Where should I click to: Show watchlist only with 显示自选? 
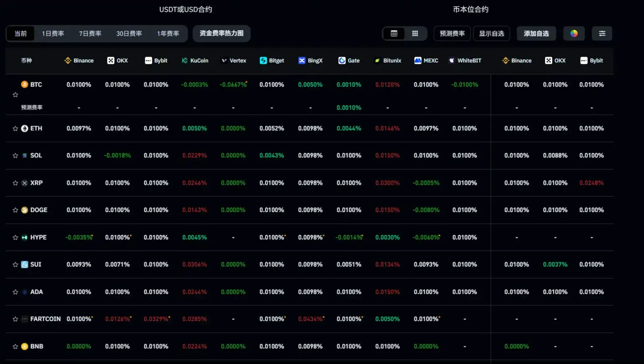[x=491, y=34]
